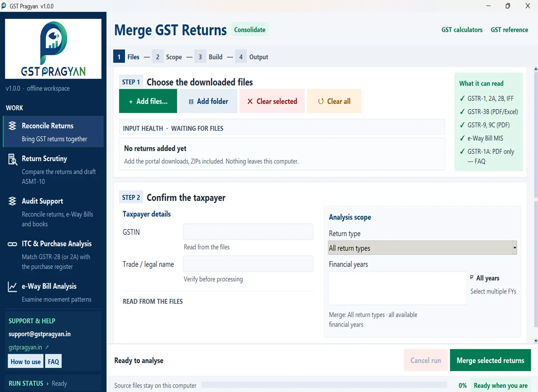Click 'v1.0.0 · offline workspace' label
The width and height of the screenshot is (538, 392).
pyautogui.click(x=37, y=89)
